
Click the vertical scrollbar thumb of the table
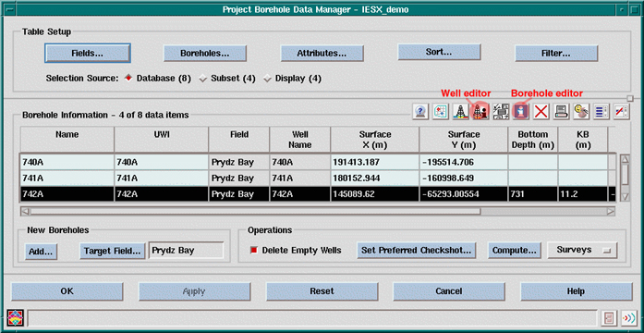(x=625, y=174)
